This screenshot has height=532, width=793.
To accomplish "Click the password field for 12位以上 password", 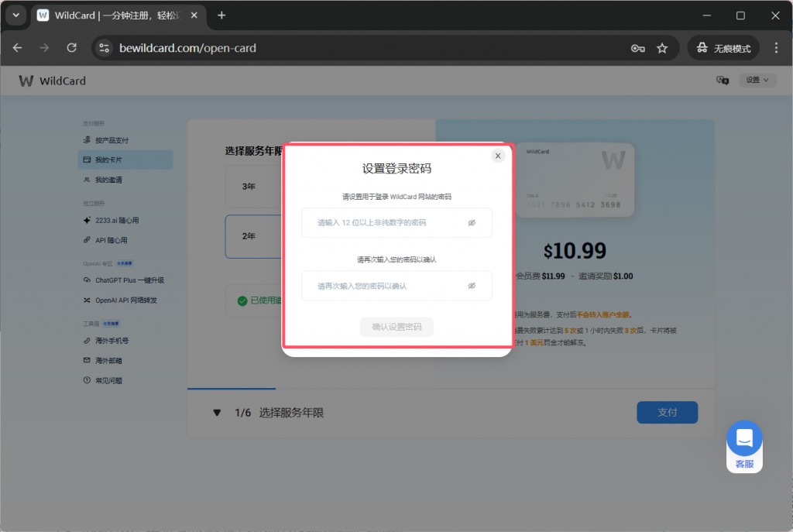I will [x=396, y=222].
